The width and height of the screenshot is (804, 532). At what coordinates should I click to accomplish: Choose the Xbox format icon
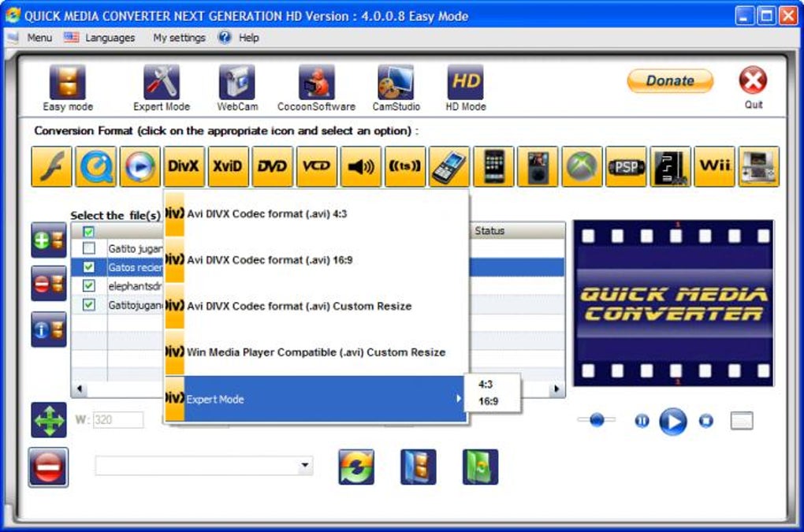coord(582,166)
